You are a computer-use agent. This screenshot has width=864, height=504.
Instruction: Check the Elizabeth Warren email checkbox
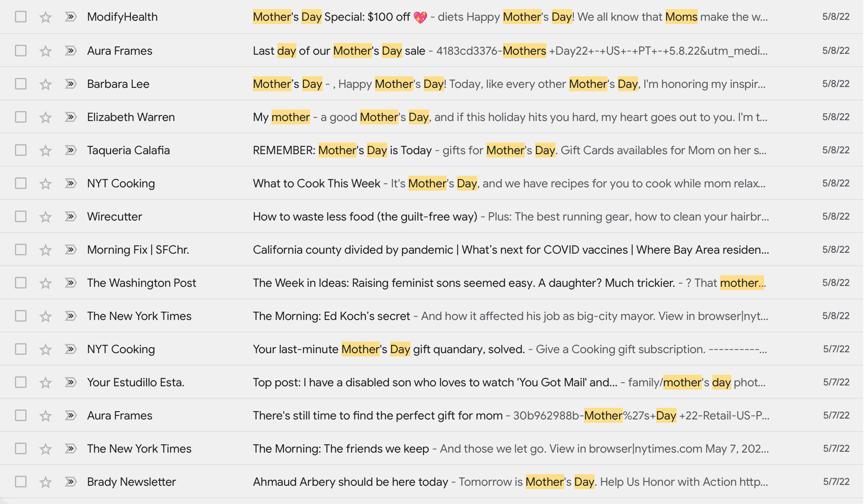21,117
